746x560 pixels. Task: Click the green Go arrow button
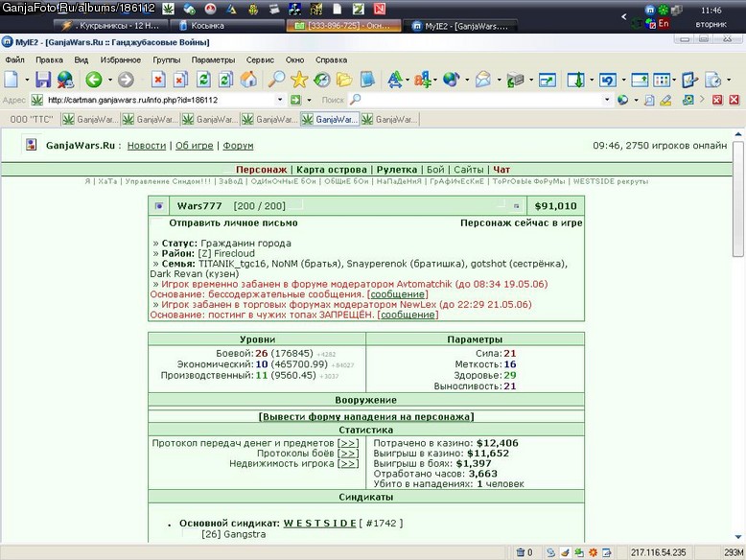(296, 100)
